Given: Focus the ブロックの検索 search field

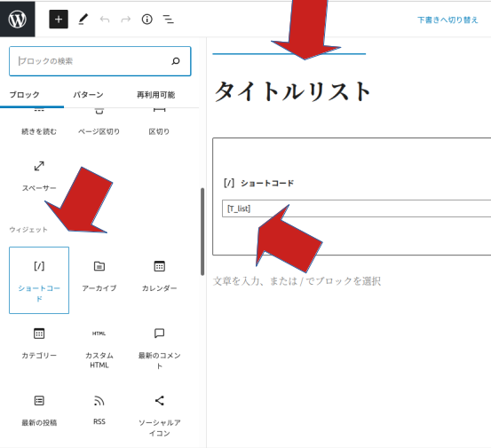Looking at the screenshot, I should point(100,61).
